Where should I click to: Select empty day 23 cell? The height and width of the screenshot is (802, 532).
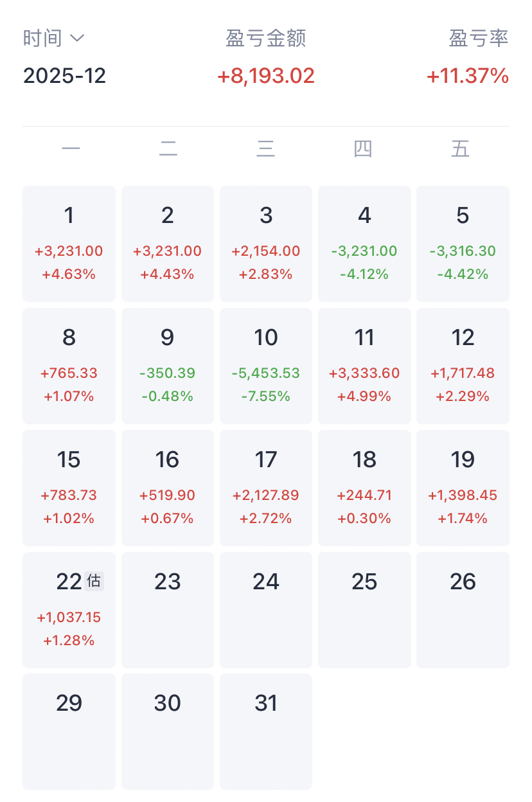[167, 610]
